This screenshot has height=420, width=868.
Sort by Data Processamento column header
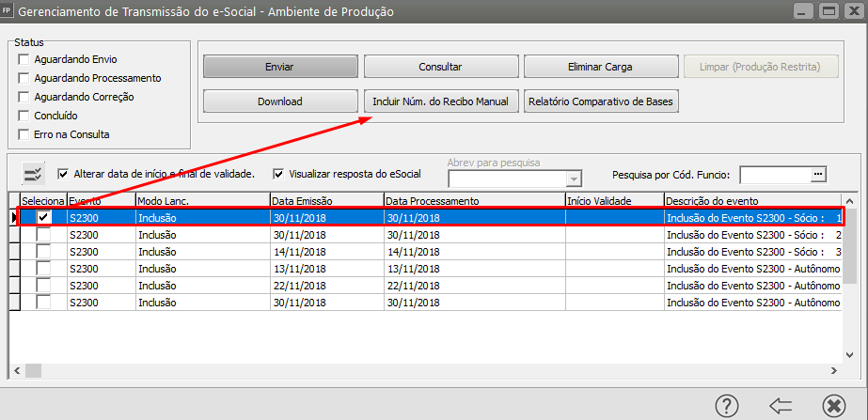[x=474, y=201]
